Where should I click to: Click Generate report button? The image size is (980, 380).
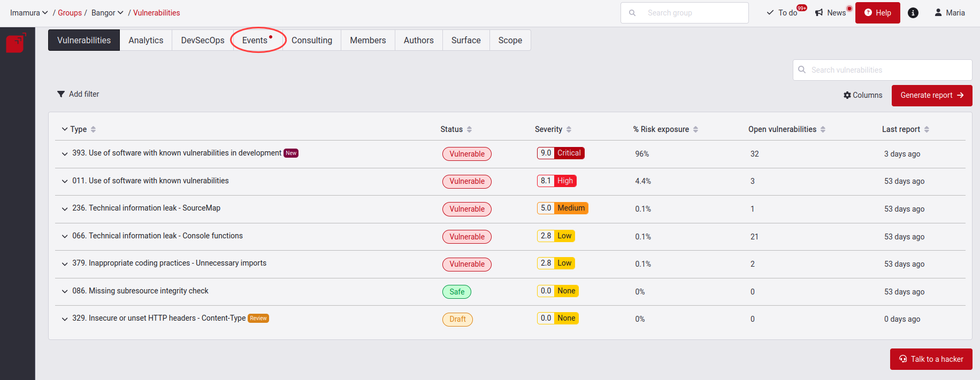click(932, 95)
